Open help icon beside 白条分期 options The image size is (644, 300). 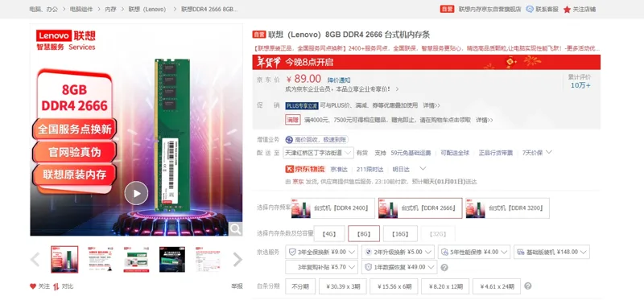pos(528,286)
